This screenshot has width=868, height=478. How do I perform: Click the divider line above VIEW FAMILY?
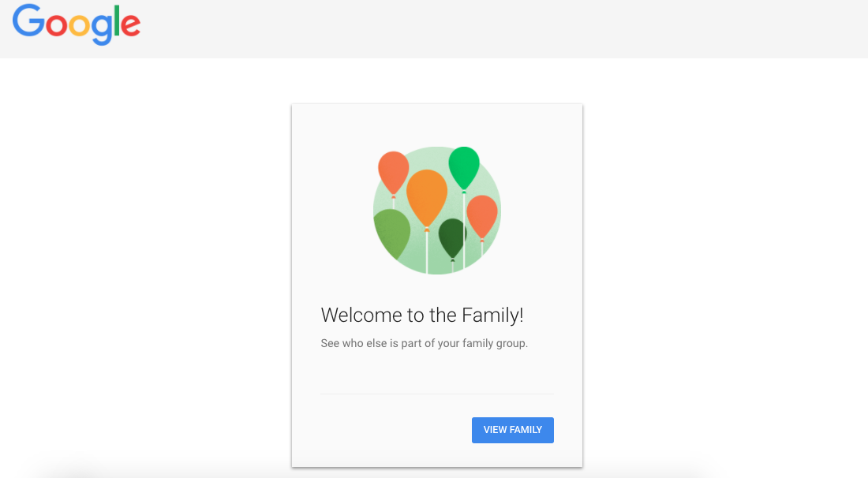pyautogui.click(x=437, y=394)
